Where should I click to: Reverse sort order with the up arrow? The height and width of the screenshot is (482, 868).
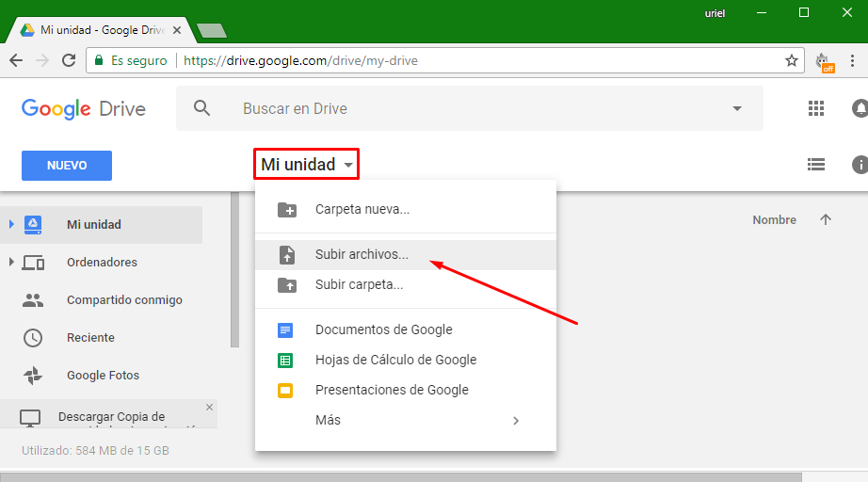[826, 219]
